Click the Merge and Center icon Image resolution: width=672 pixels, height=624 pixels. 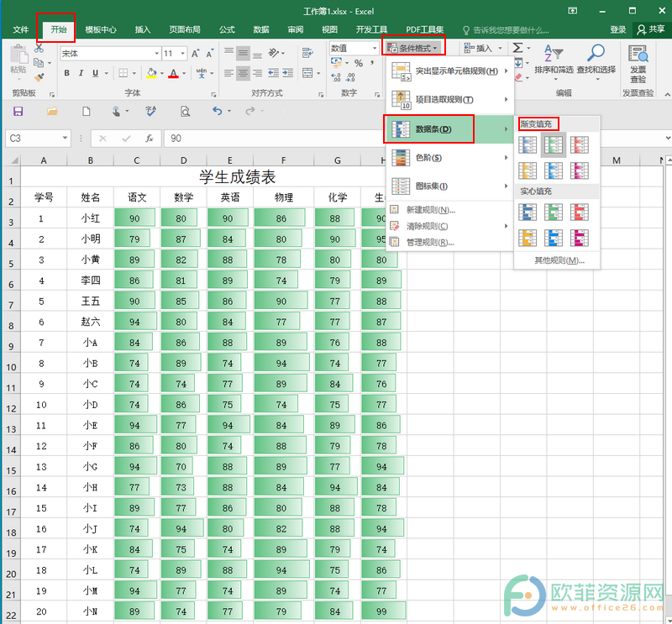[307, 73]
